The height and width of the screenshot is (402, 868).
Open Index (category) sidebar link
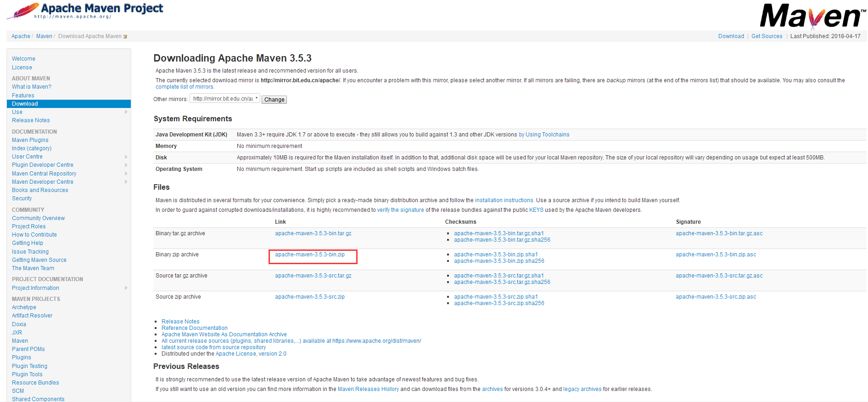coord(32,148)
